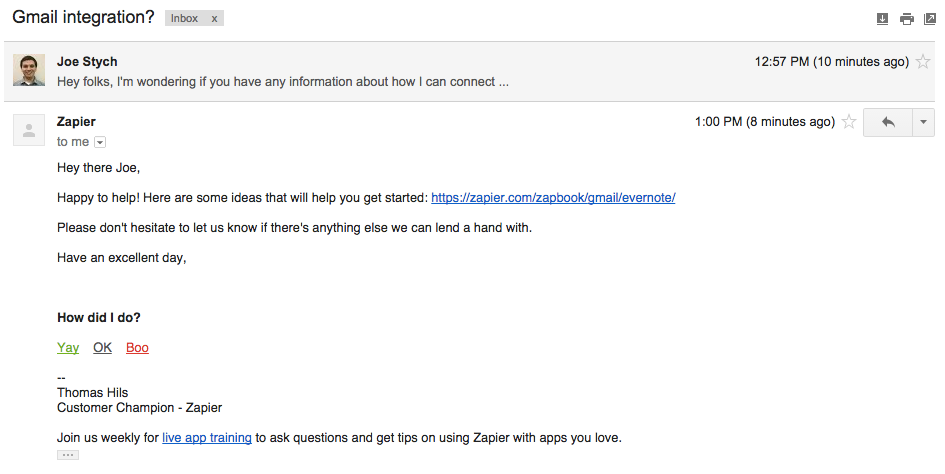Click the Zapier sender name
The image size is (945, 474).
(76, 122)
